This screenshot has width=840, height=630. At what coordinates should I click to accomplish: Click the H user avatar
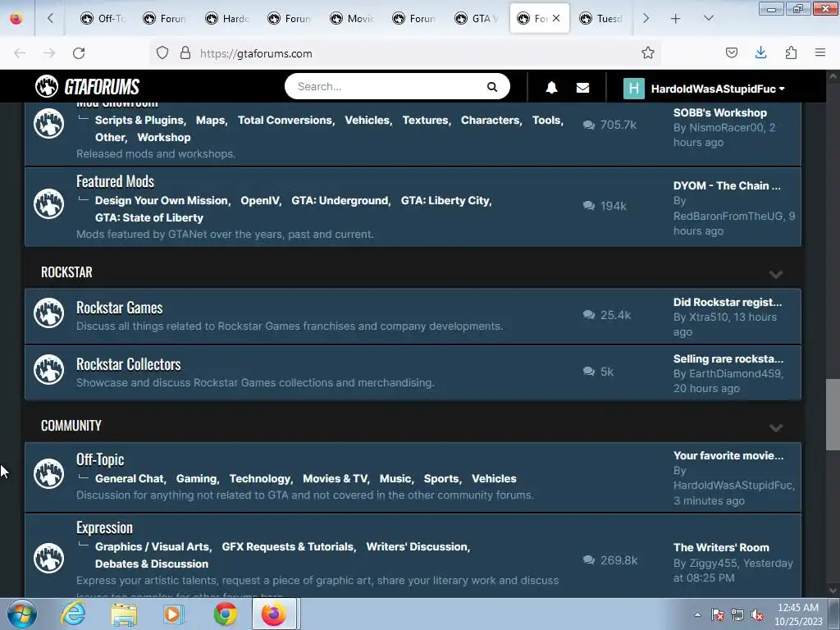634,89
